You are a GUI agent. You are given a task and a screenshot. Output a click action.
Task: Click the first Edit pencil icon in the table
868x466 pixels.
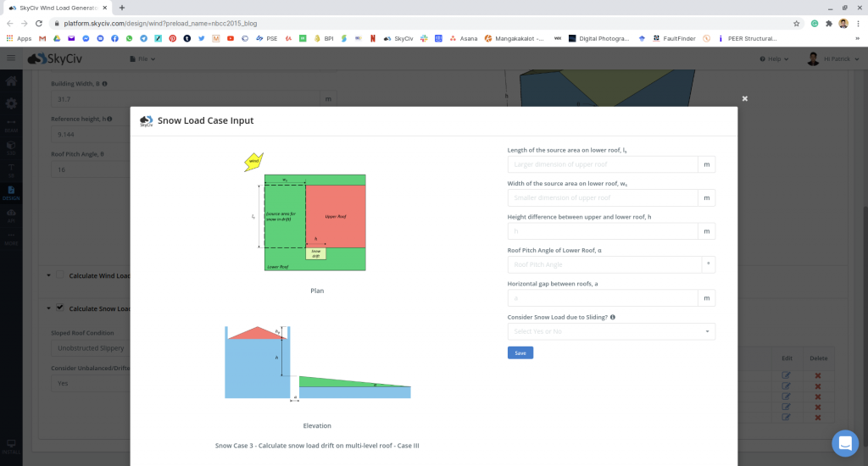point(786,375)
